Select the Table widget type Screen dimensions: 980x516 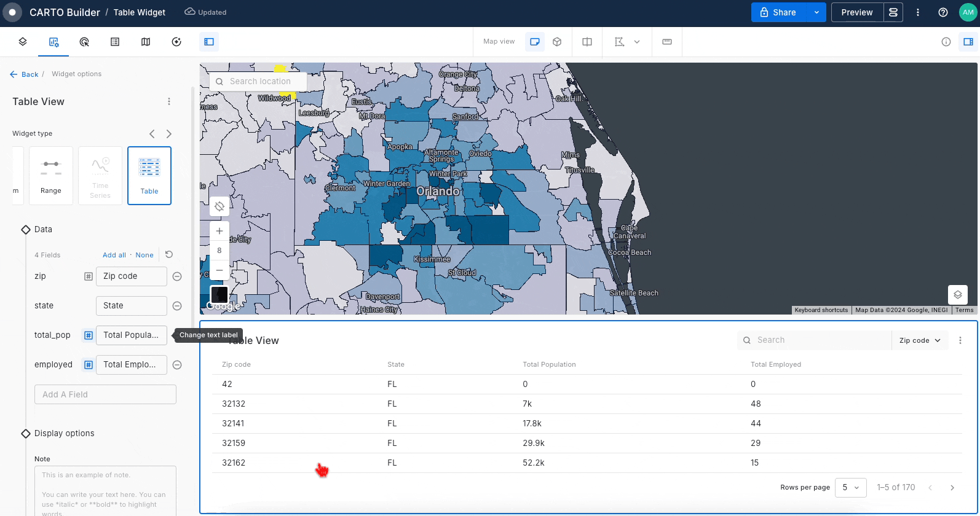(x=149, y=176)
